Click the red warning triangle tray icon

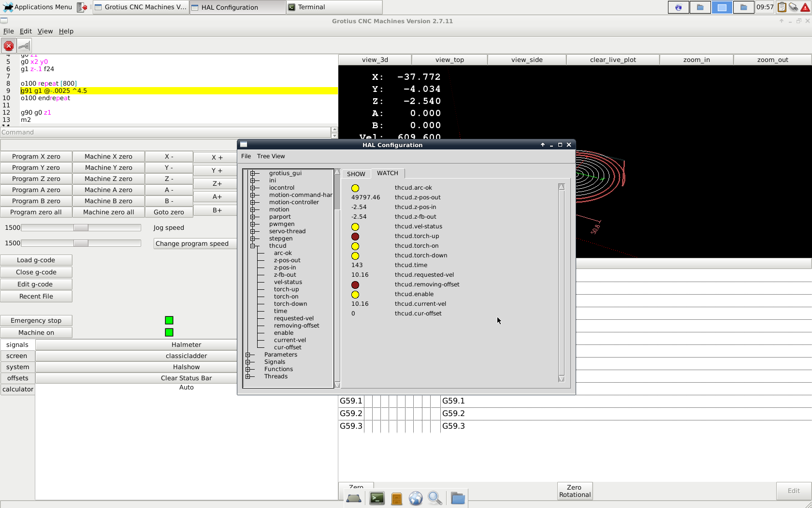coord(805,7)
